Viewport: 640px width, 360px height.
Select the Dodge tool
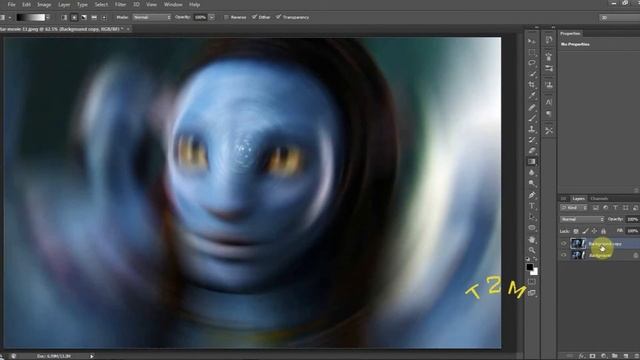tap(531, 184)
